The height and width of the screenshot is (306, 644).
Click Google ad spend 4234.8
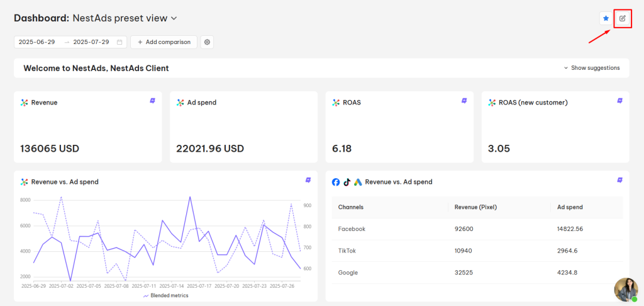tap(567, 273)
